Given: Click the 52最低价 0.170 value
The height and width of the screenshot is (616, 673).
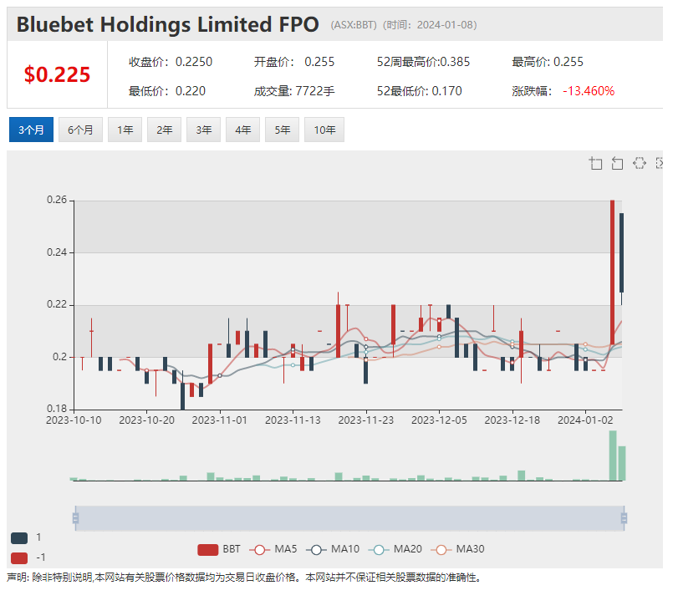Looking at the screenshot, I should 446,91.
